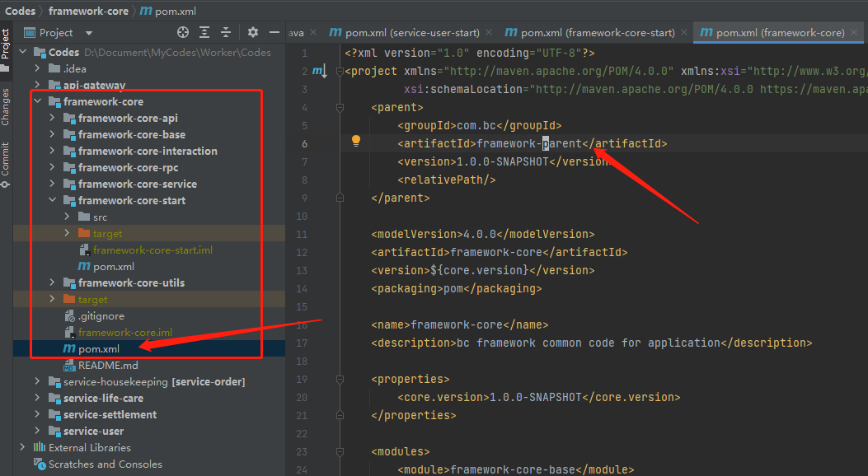Select the framework-core-interaction tree item
The height and width of the screenshot is (476, 868).
[x=148, y=151]
